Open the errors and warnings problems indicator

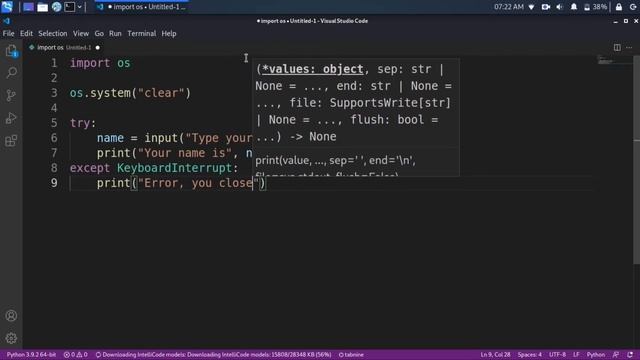tap(76, 355)
